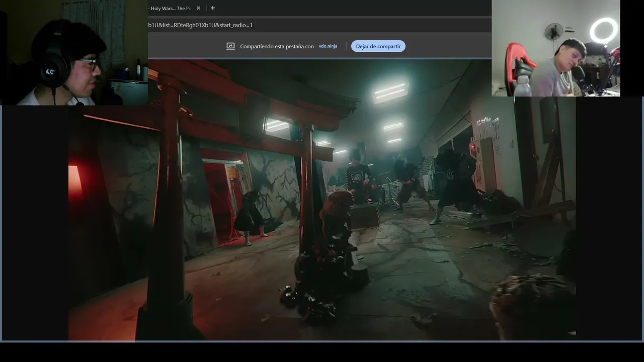The image size is (644, 362).
Task: Click the vdo.ninja label in sharing bar
Action: [328, 46]
